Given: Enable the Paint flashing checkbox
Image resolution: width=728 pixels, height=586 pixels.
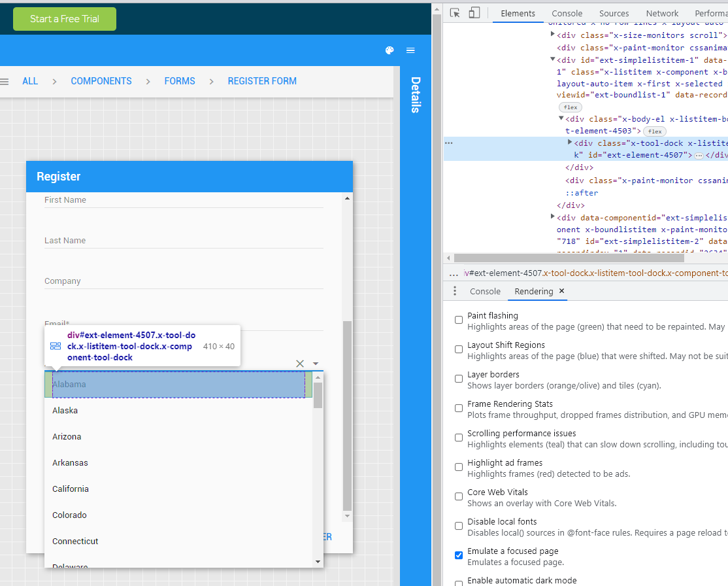Looking at the screenshot, I should (x=459, y=320).
